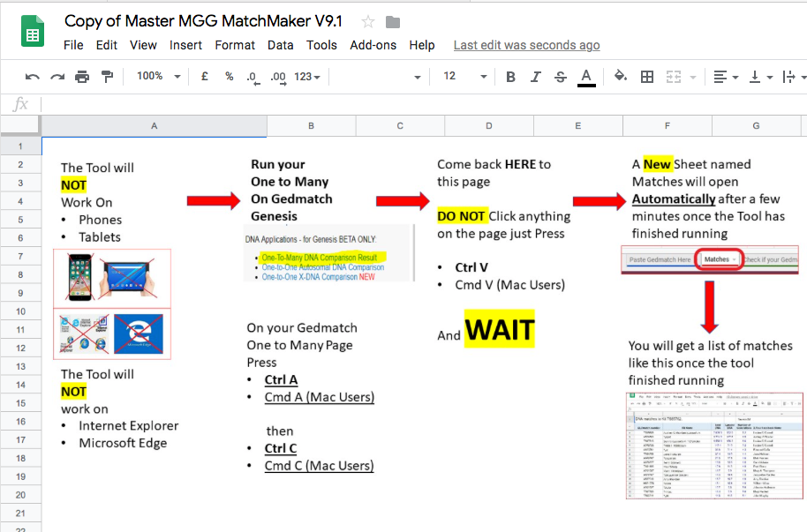Expand merge cells options arrow

coord(693,78)
